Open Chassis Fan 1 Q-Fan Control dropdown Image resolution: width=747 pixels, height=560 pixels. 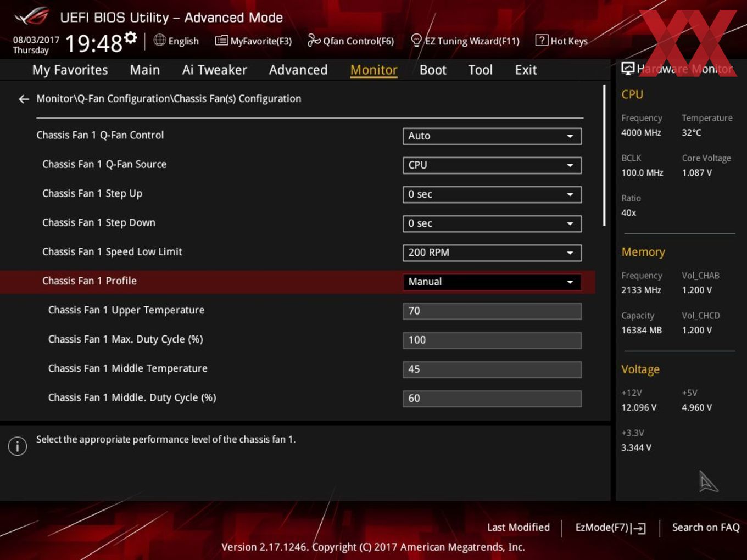[492, 136]
